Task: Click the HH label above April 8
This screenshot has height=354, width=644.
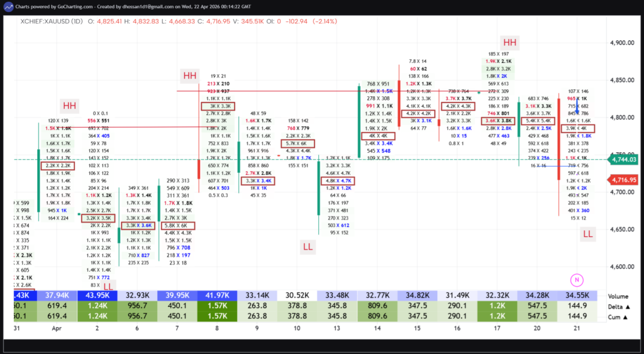Action: (190, 76)
